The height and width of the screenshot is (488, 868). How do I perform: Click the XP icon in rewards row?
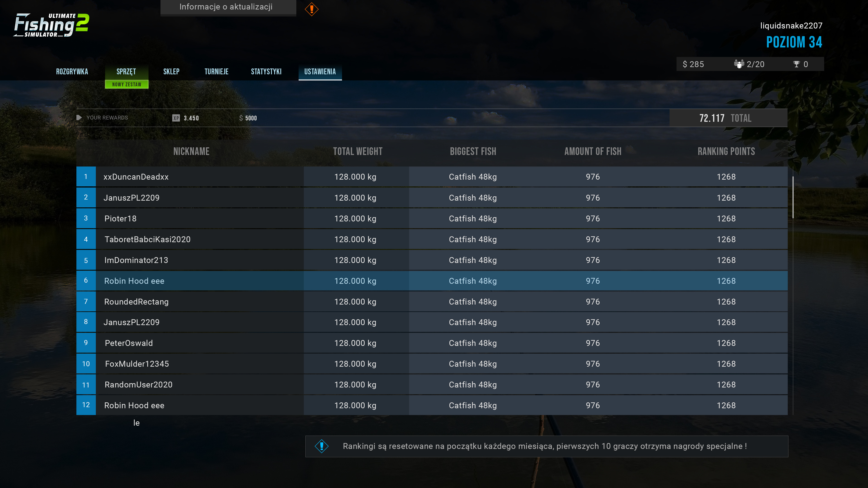tap(176, 118)
